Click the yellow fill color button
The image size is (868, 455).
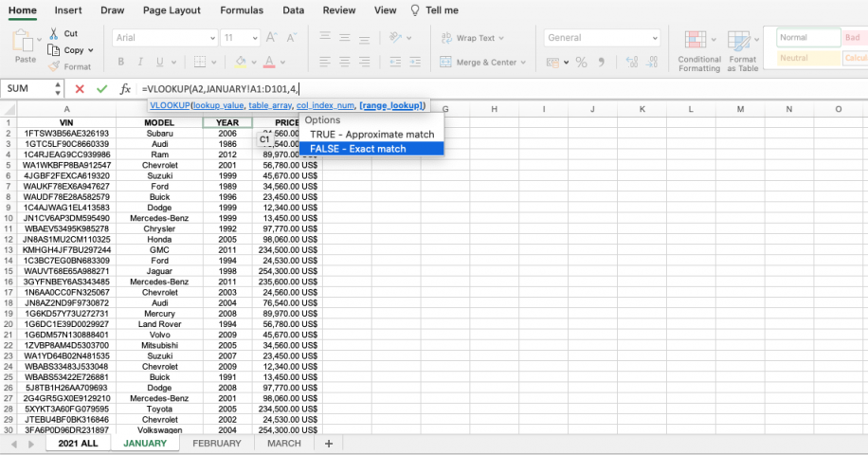pyautogui.click(x=241, y=63)
